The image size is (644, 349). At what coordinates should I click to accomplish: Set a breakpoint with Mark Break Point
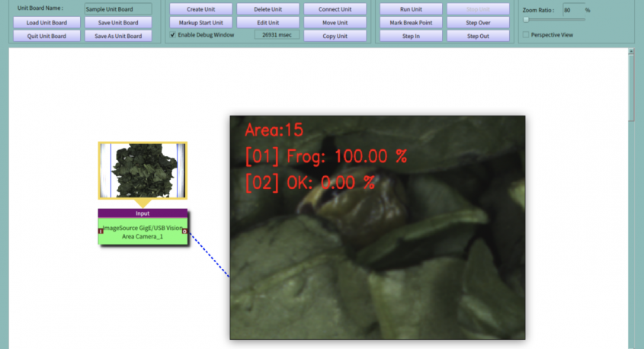pyautogui.click(x=411, y=22)
